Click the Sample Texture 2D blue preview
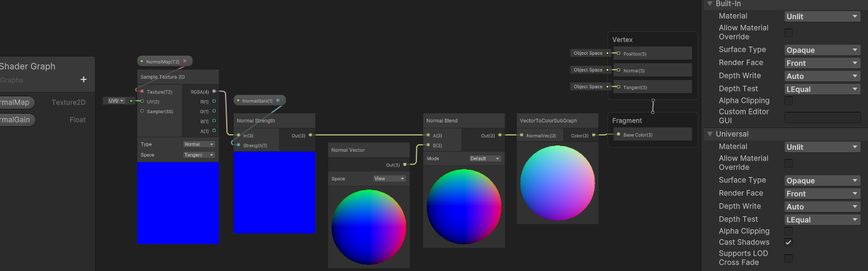The image size is (868, 271). point(178,203)
